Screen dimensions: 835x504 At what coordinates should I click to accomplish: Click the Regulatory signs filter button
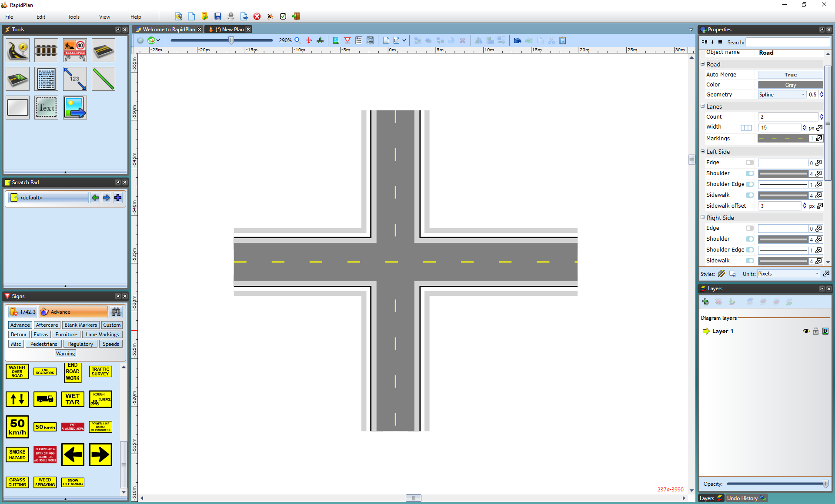pyautogui.click(x=80, y=344)
